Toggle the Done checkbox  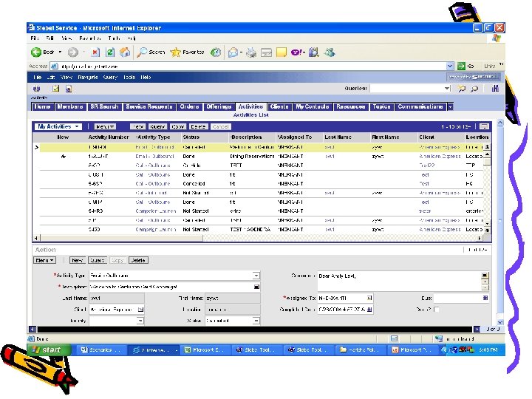pos(437,310)
